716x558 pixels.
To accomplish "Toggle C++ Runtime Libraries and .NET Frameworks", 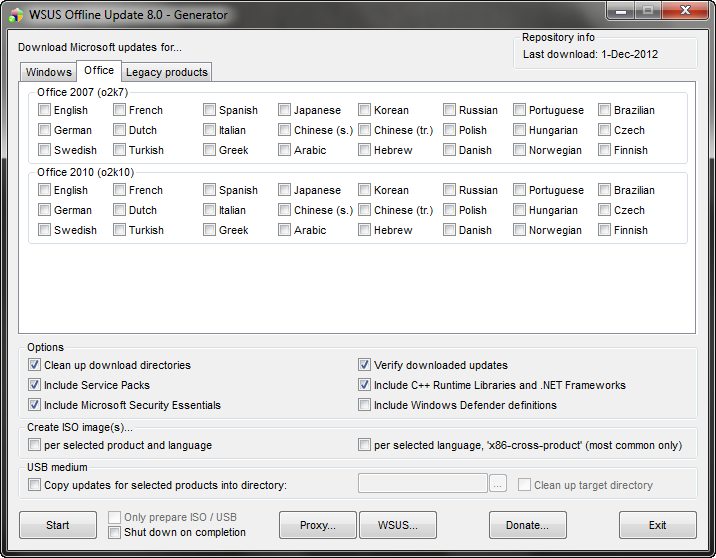I will pos(364,384).
